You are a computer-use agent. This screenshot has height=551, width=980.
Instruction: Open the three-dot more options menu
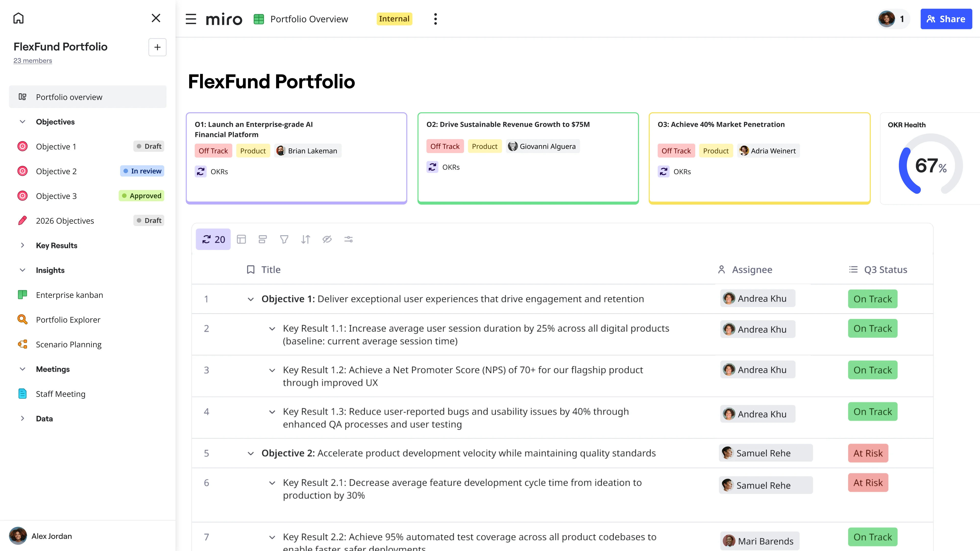point(435,19)
